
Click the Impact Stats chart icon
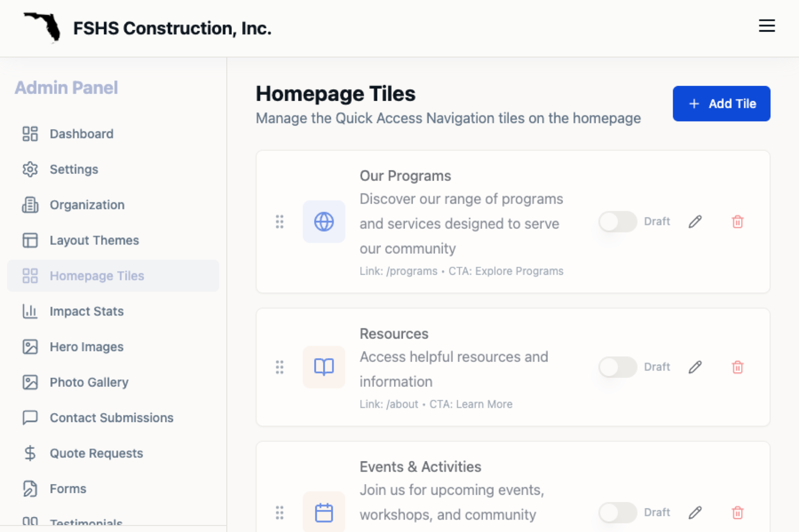tap(30, 311)
